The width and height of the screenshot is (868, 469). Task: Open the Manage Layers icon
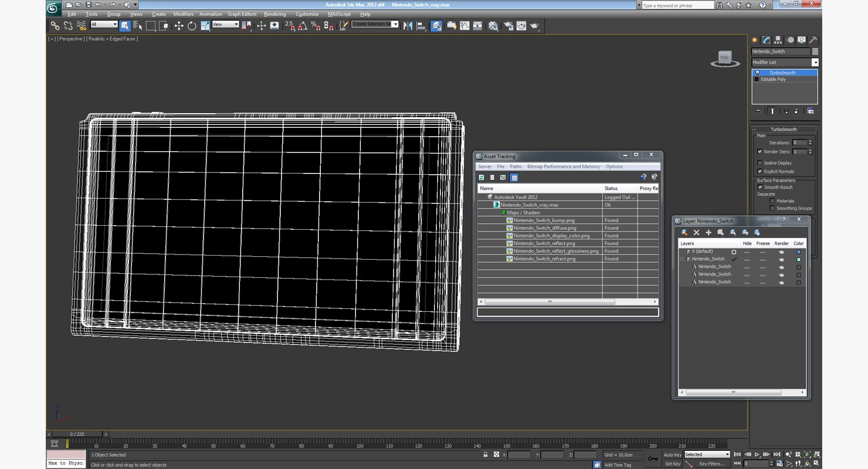coord(436,25)
